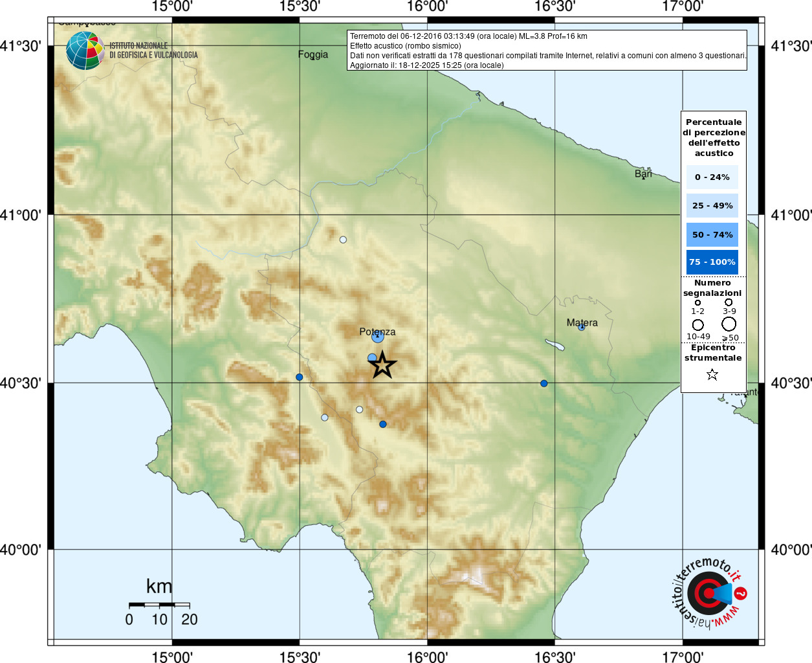Viewport: 812px width, 663px height.
Task: Click the 1-2 reports circle in the legend
Action: (x=697, y=302)
